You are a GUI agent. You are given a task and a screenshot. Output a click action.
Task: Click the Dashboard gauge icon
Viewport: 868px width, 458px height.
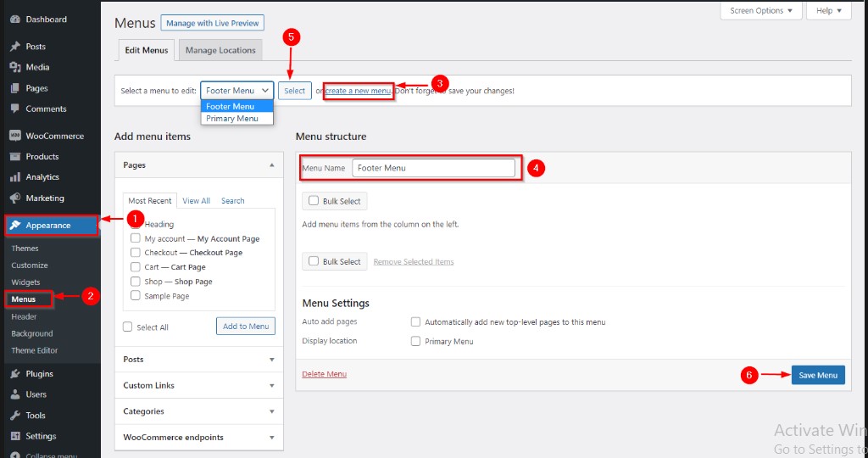[x=15, y=20]
